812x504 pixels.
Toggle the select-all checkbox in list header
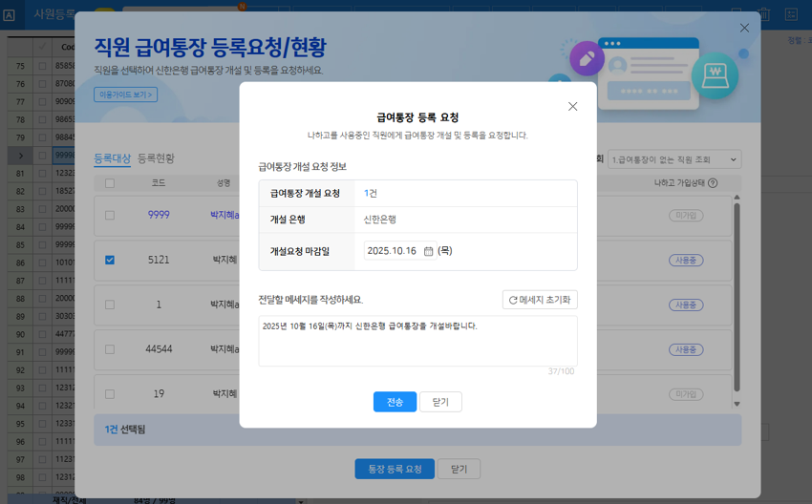click(110, 183)
